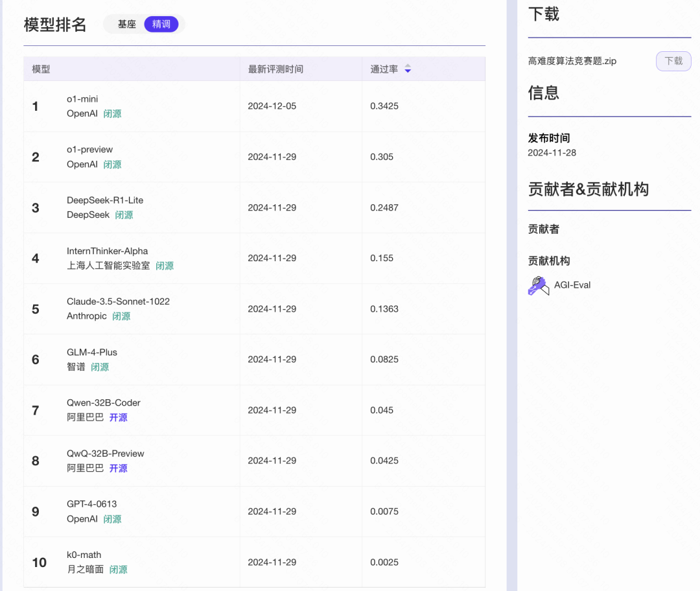Screen dimensions: 700x591
Task: Select the k0-math model row
Action: pos(253,562)
